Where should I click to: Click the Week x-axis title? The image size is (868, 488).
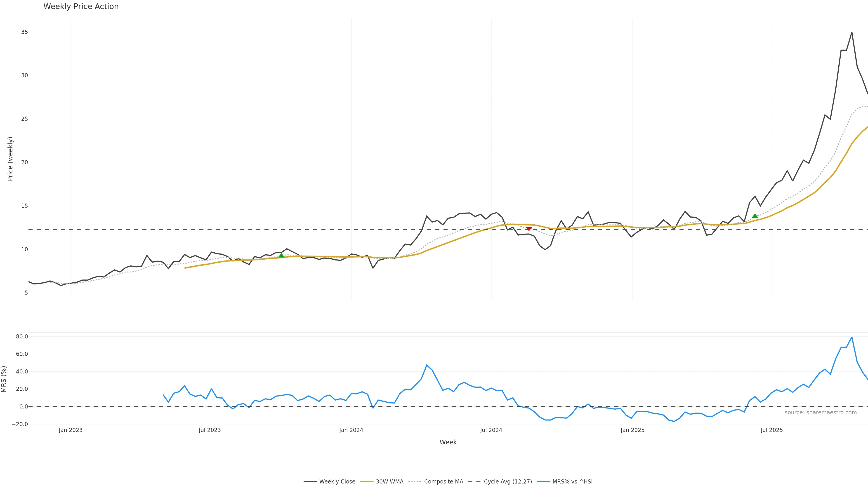pos(448,442)
